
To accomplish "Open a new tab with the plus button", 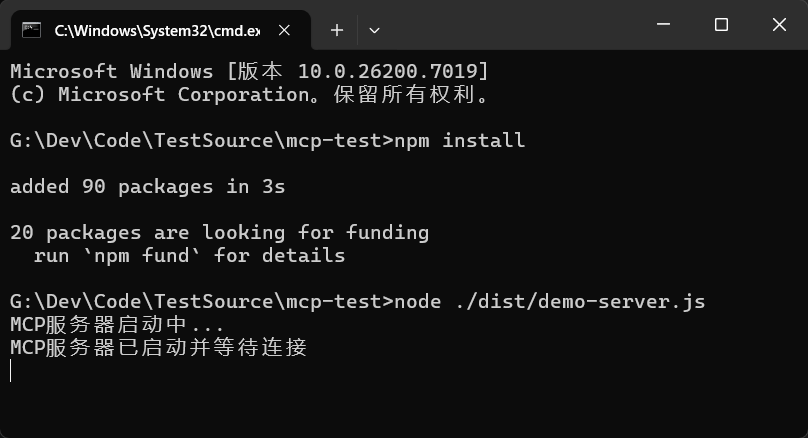I will coord(337,30).
